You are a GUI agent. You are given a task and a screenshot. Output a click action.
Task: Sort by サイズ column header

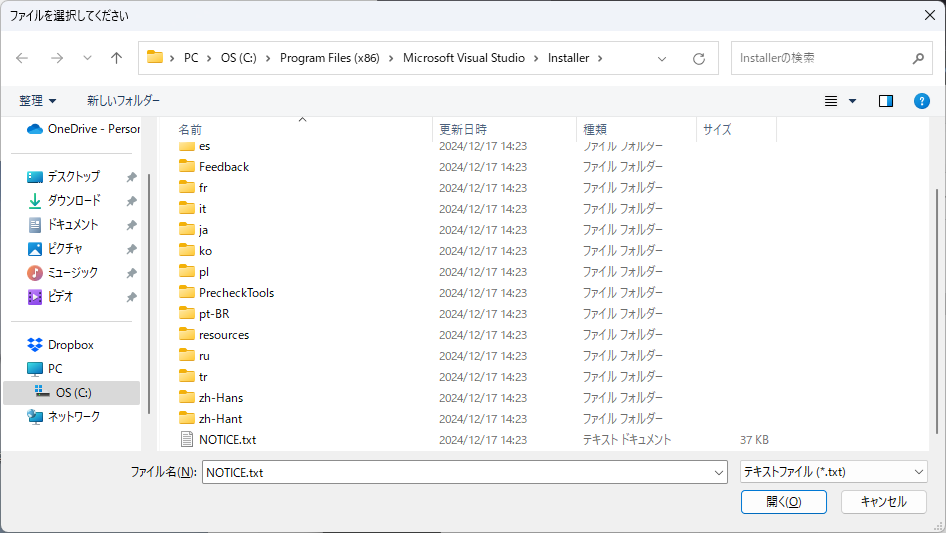[x=717, y=129]
